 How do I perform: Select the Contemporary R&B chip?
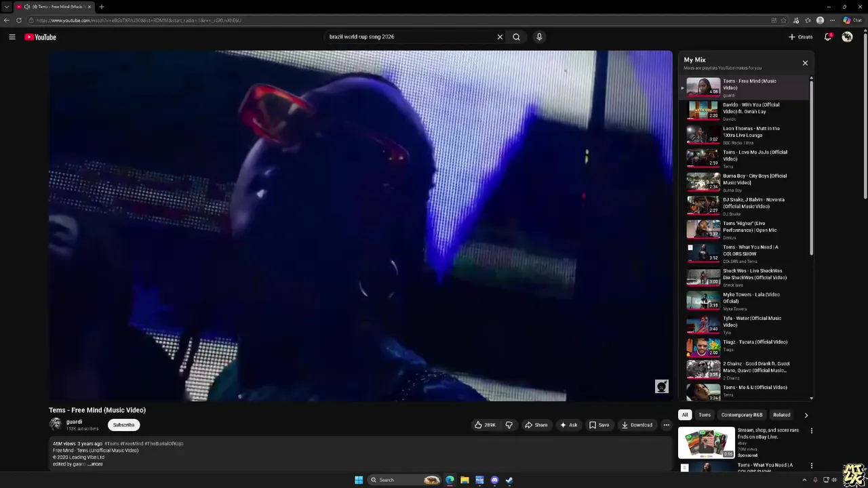[x=742, y=415]
